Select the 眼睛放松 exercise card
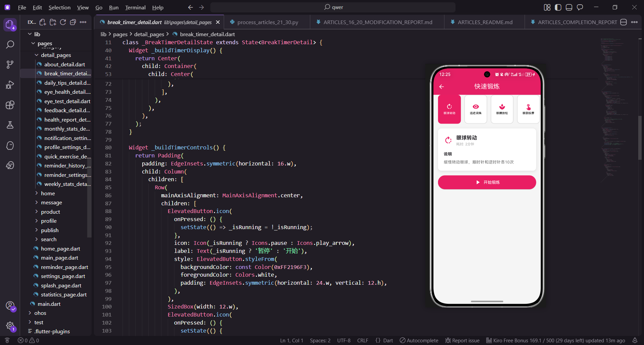The image size is (644, 345). [502, 109]
